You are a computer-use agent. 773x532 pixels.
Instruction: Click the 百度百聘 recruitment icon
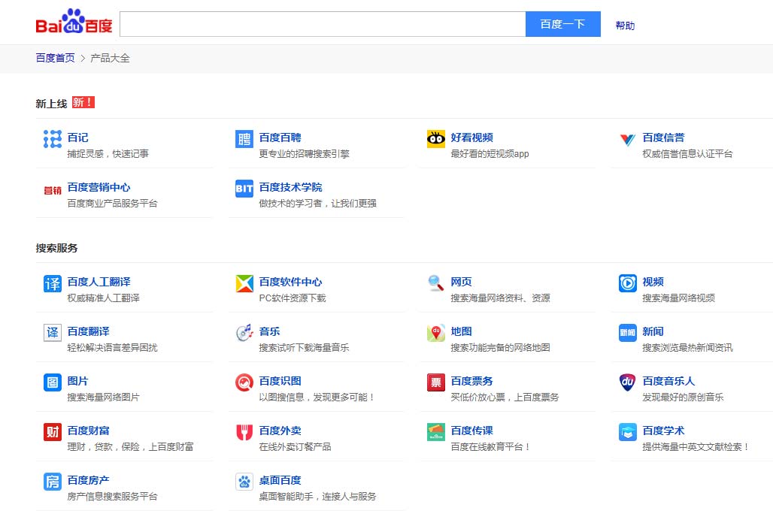click(x=244, y=140)
